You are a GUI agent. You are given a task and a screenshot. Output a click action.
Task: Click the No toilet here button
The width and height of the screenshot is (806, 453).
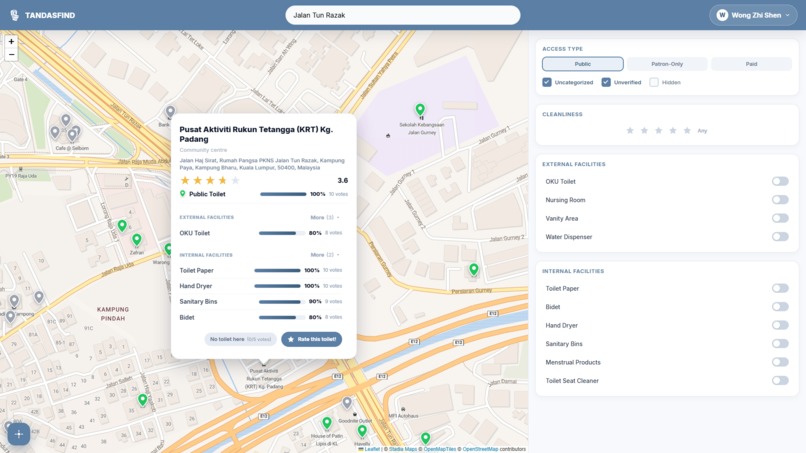pos(240,339)
